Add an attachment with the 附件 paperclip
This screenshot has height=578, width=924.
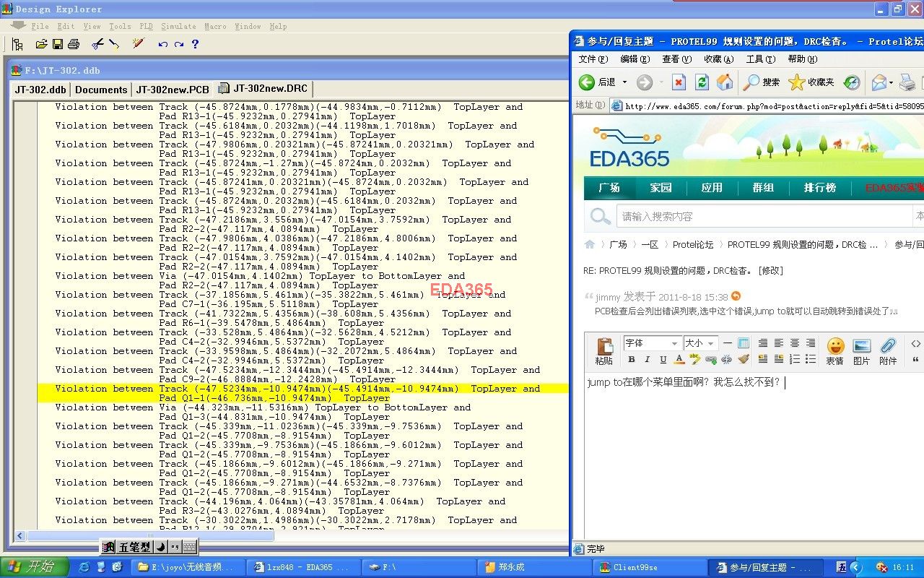click(x=889, y=351)
